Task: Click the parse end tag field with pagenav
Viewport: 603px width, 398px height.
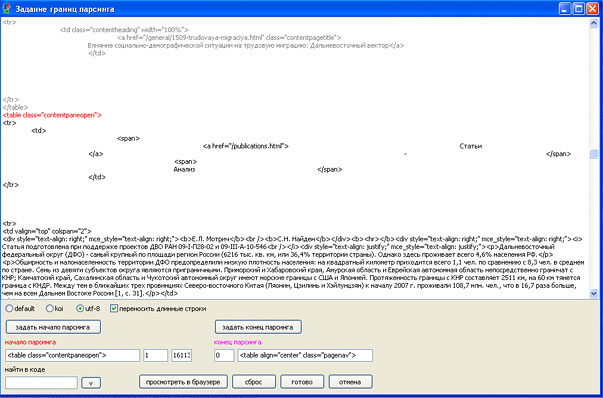Action: pyautogui.click(x=305, y=355)
